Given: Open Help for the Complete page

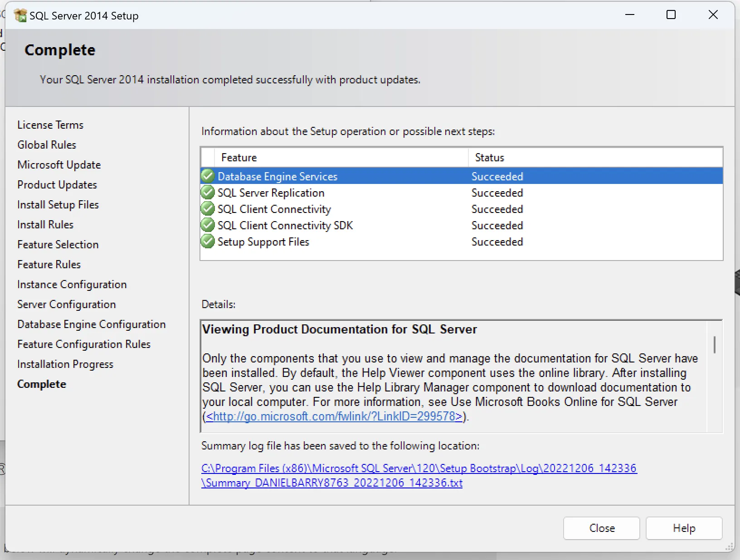Looking at the screenshot, I should coord(684,528).
